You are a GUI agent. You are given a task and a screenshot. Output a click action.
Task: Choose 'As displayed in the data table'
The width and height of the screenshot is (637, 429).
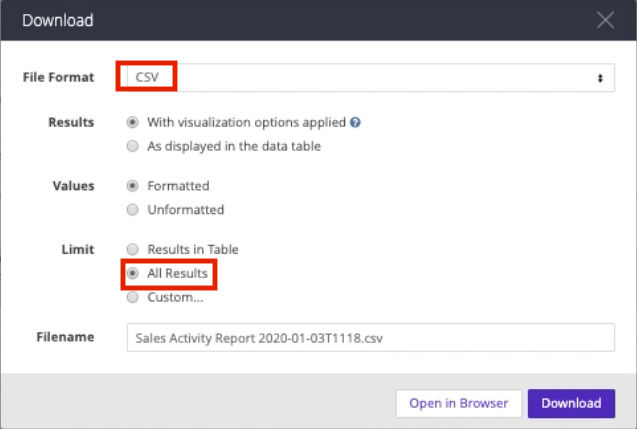(133, 147)
